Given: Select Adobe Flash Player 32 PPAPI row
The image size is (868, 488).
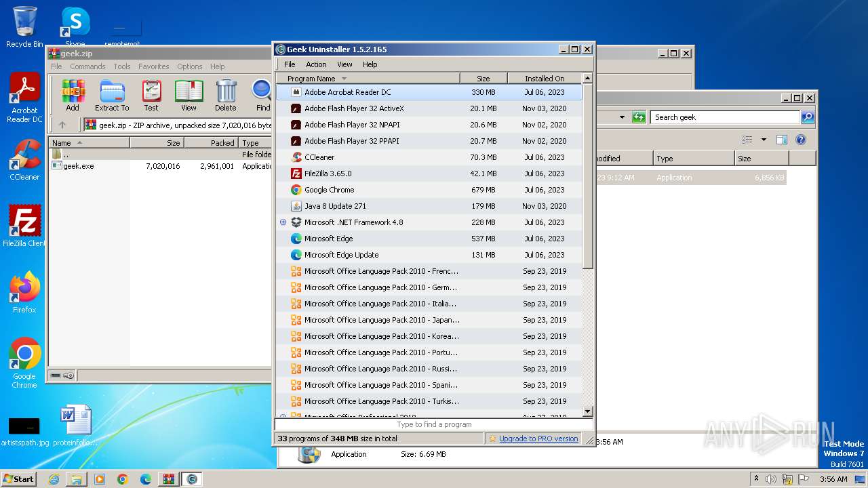Looking at the screenshot, I should [429, 141].
